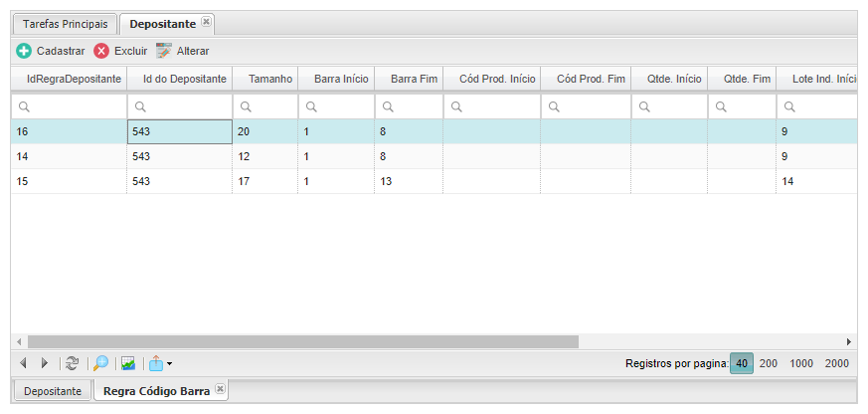Screen dimensions: 868x414
Task: Sort by Id do Depositante column
Action: 185,78
